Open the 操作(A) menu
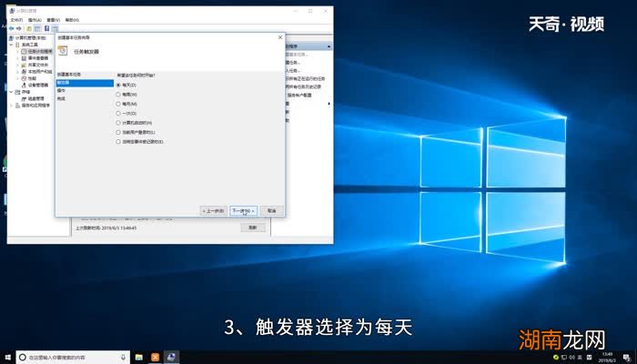The height and width of the screenshot is (364, 637). point(35,20)
